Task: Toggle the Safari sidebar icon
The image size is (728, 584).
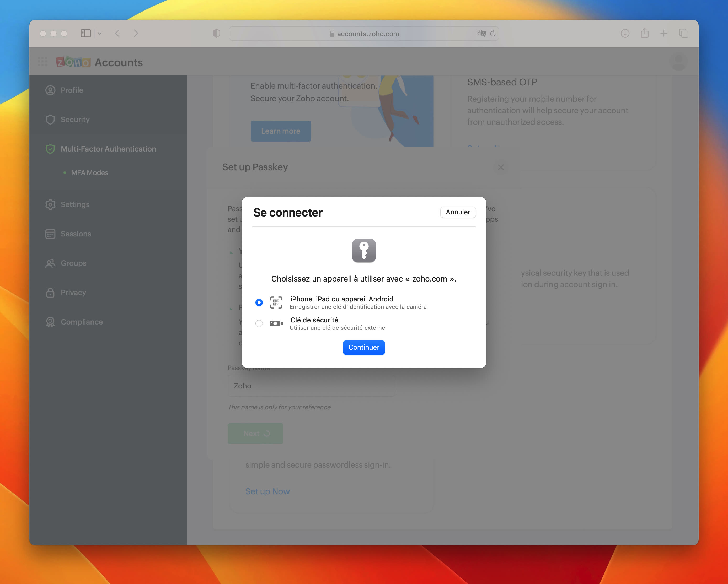Action: [86, 33]
